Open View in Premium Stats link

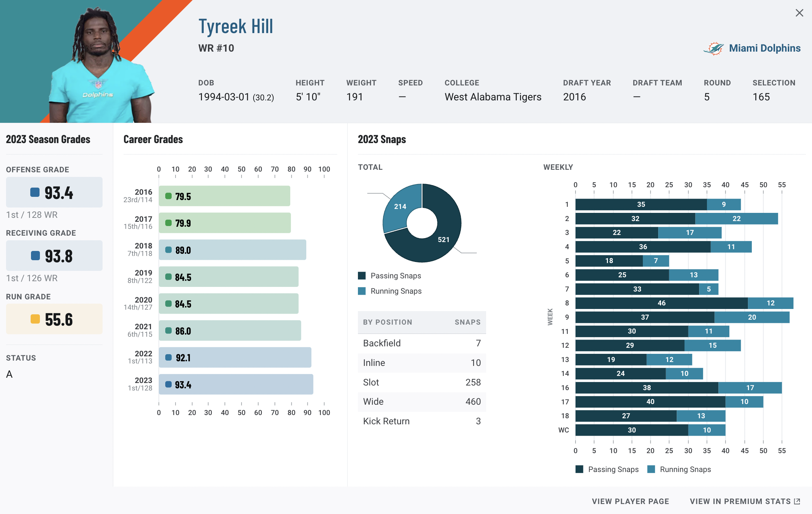(x=740, y=501)
